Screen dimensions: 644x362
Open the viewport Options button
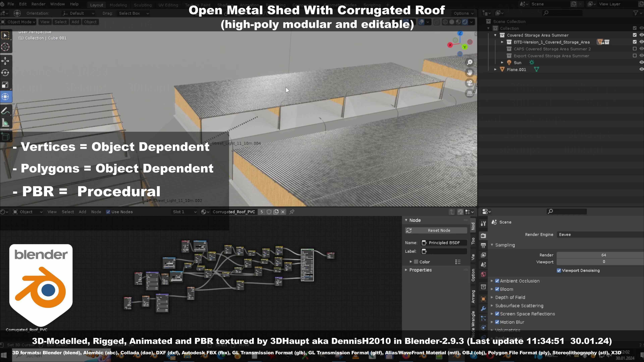tap(463, 13)
